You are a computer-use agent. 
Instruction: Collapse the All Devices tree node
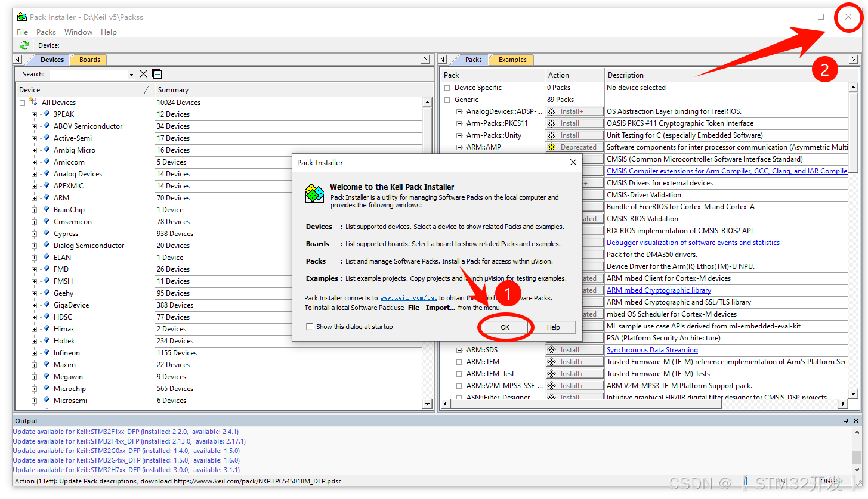[23, 103]
